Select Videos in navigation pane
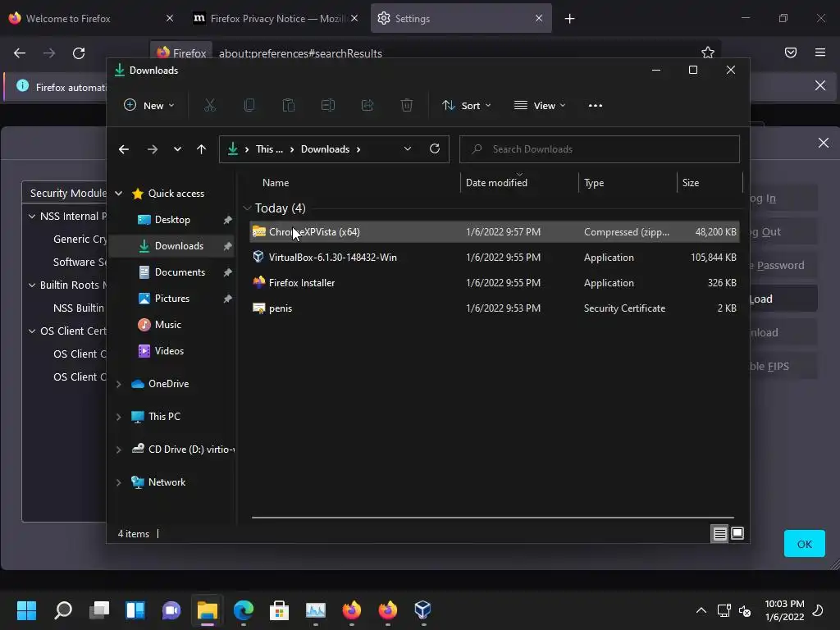The width and height of the screenshot is (840, 630). pos(169,351)
